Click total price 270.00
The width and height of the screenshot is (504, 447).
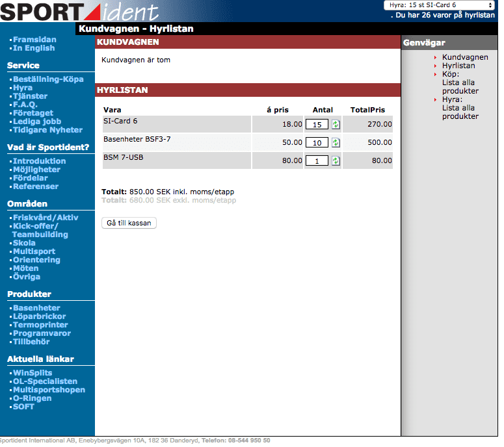380,124
